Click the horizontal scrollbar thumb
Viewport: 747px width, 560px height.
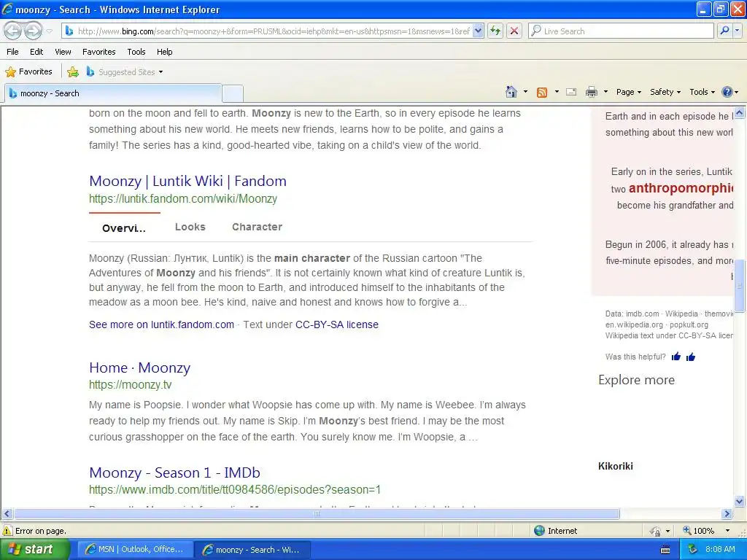tap(317, 514)
